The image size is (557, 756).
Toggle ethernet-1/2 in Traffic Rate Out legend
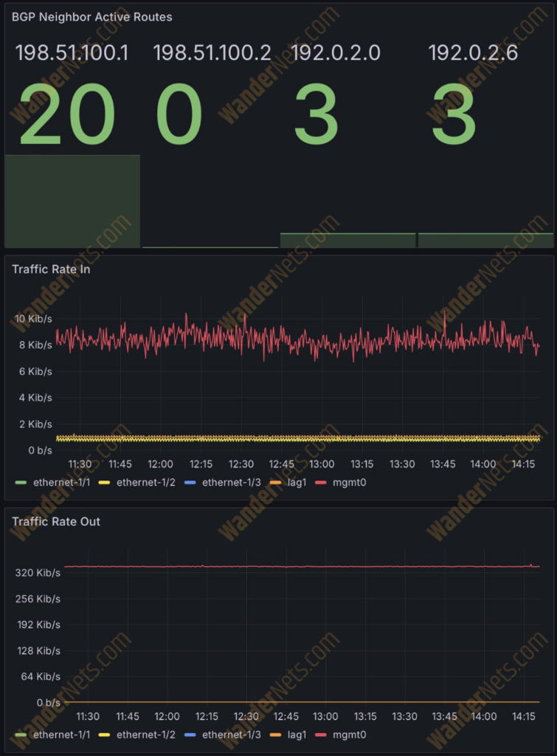pyautogui.click(x=147, y=735)
